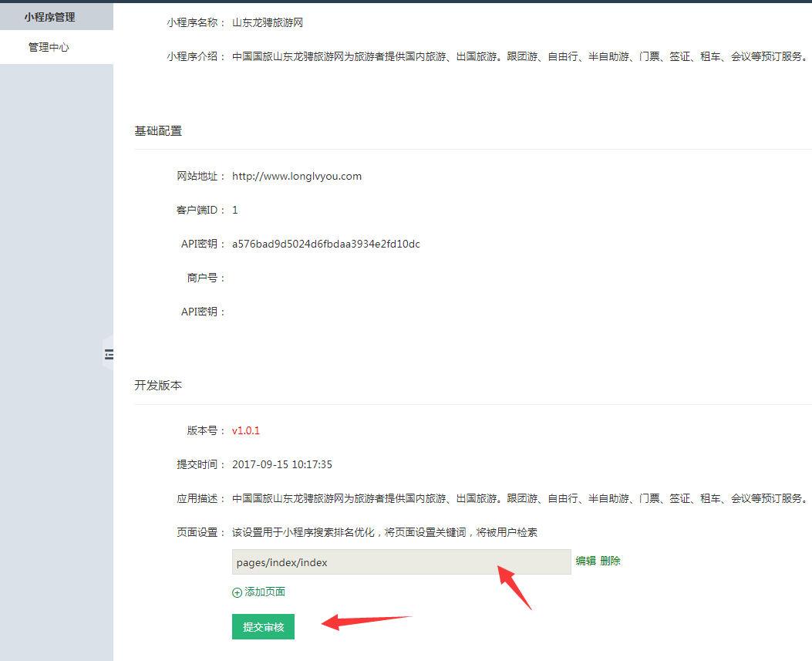Click the website URL http://www.longlvyou.com
The height and width of the screenshot is (661, 812).
click(297, 176)
